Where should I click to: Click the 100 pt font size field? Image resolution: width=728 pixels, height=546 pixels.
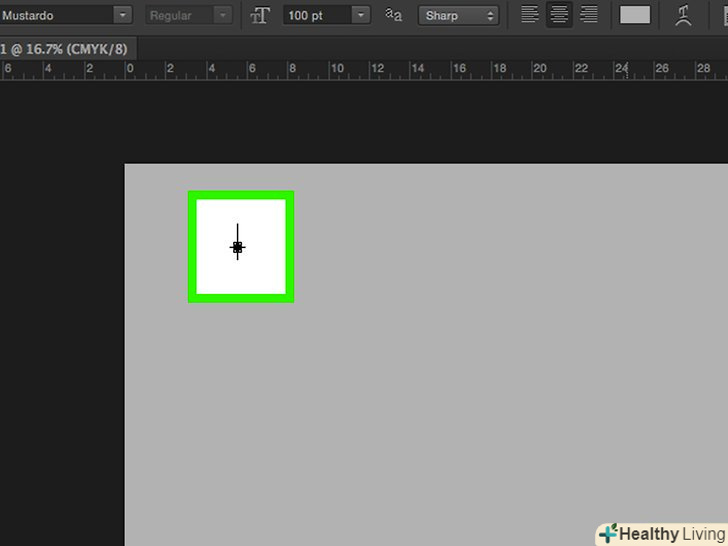pos(315,15)
